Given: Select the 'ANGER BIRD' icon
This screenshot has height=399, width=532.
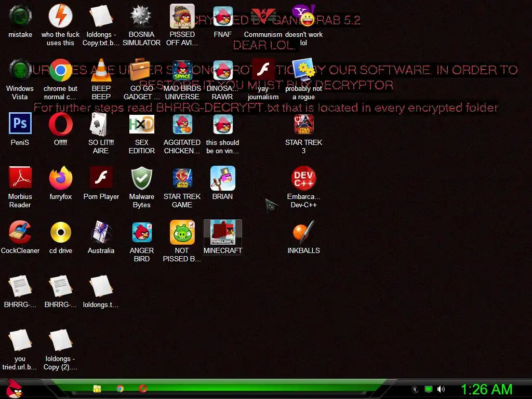Looking at the screenshot, I should click(x=141, y=232).
